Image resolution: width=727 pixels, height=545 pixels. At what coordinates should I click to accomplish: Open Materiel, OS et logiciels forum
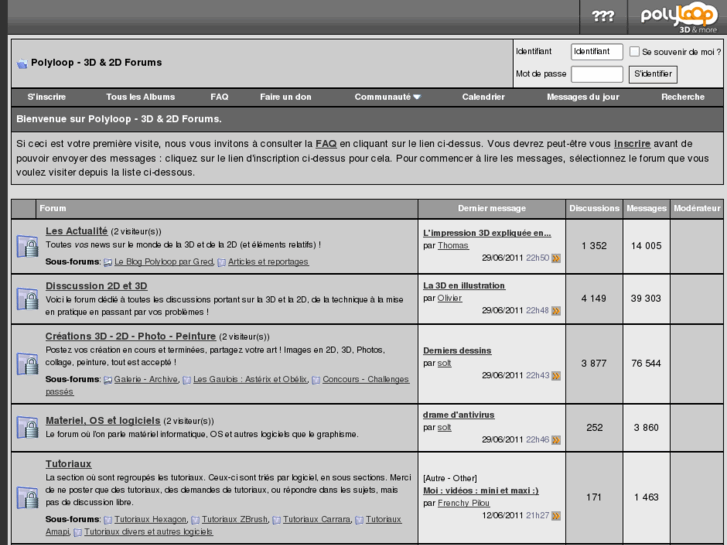tap(103, 421)
